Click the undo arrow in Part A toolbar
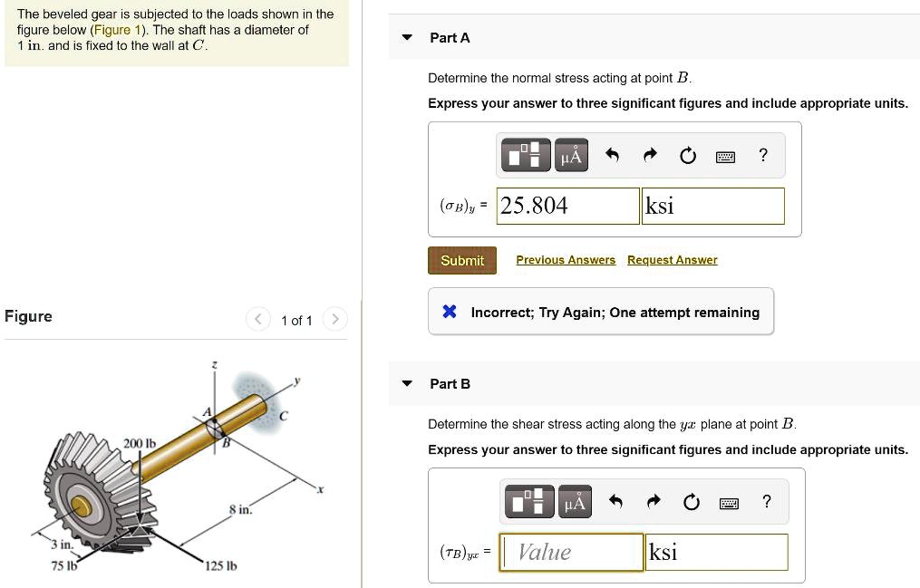Screen dimensions: 920x588 click(x=613, y=154)
